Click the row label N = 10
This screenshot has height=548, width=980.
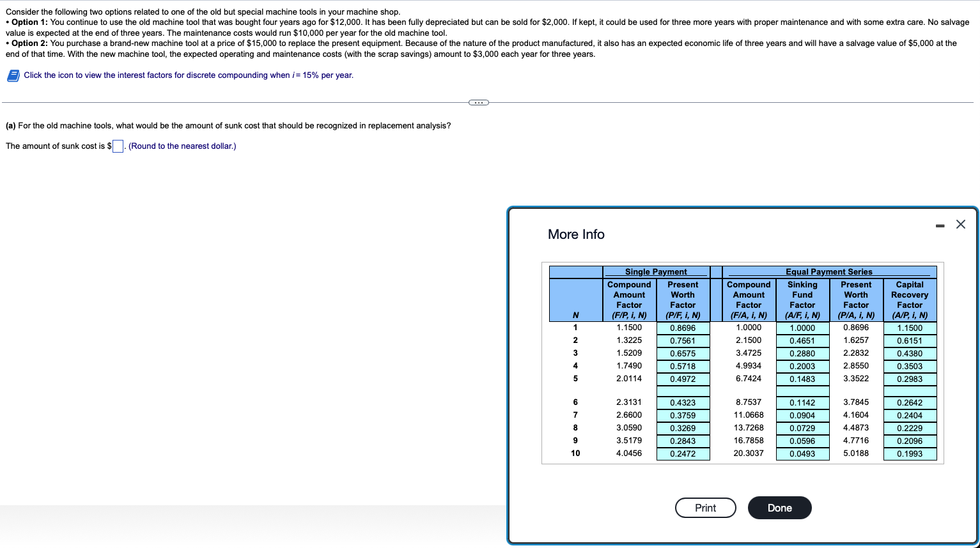(x=575, y=453)
